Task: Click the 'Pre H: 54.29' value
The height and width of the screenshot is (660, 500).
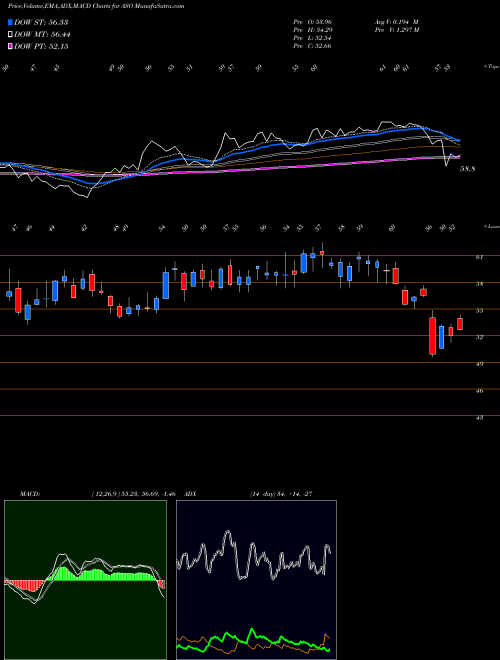Action: 312,30
